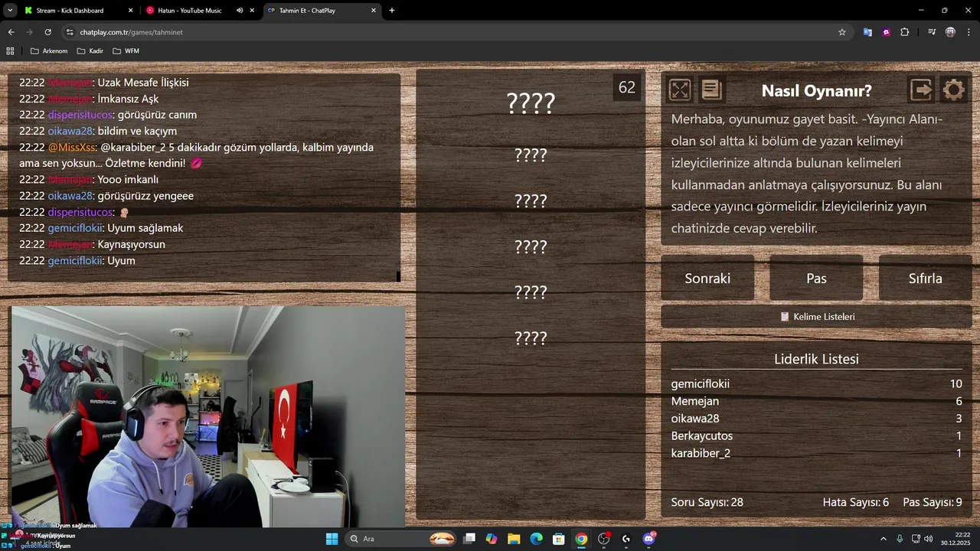This screenshot has height=551, width=980.
Task: Close the Stream - Kick Dashboard tab
Action: pos(130,11)
